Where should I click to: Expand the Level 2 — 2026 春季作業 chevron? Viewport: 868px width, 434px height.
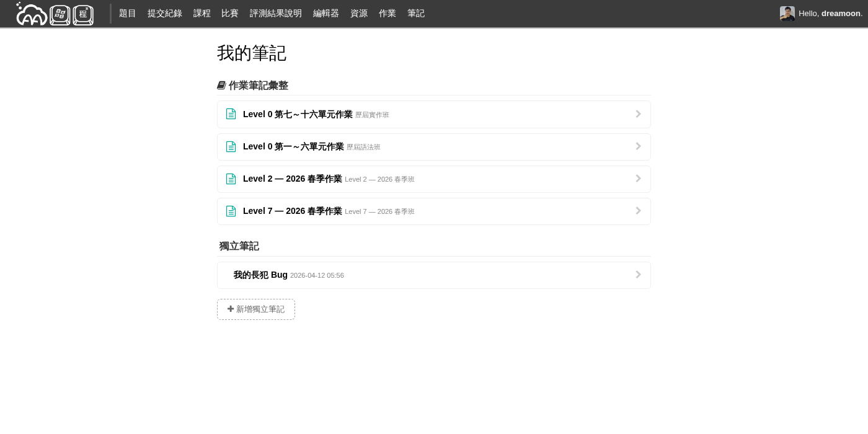(x=638, y=179)
